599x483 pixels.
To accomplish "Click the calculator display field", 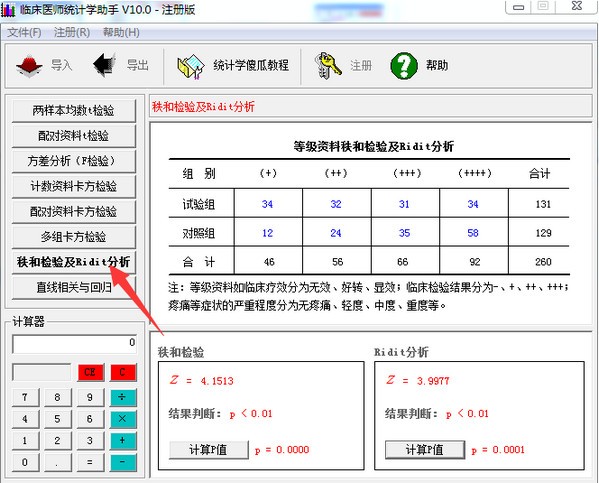I will click(x=74, y=344).
